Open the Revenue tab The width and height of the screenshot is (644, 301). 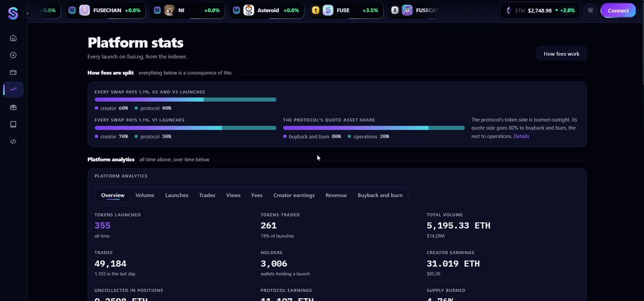[x=336, y=195]
